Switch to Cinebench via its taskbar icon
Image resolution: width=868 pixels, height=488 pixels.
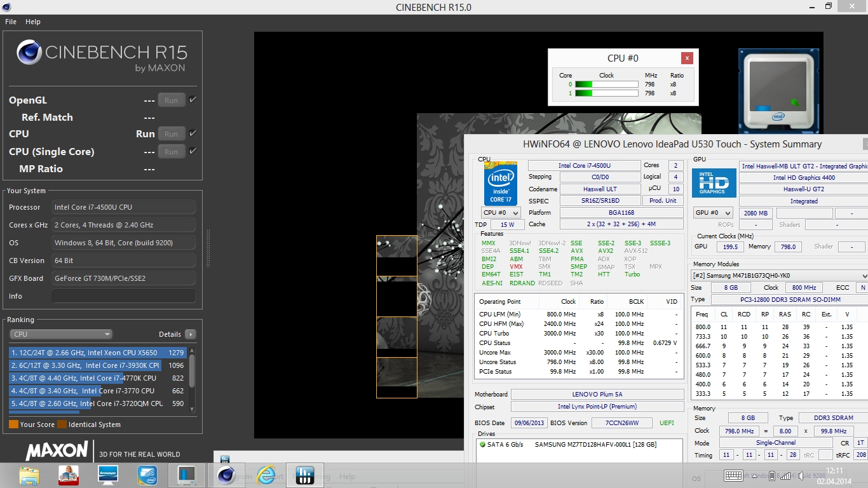coord(226,475)
